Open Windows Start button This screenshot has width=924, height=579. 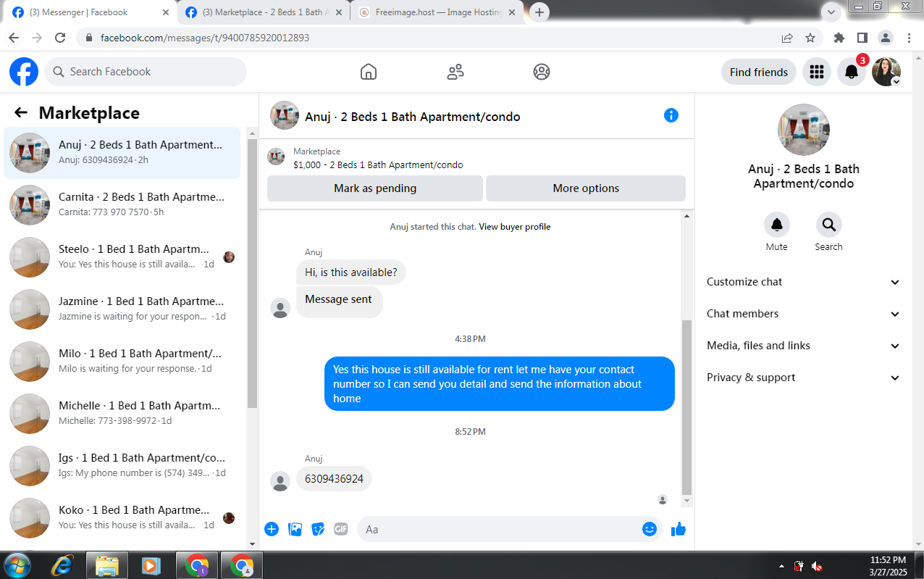17,565
